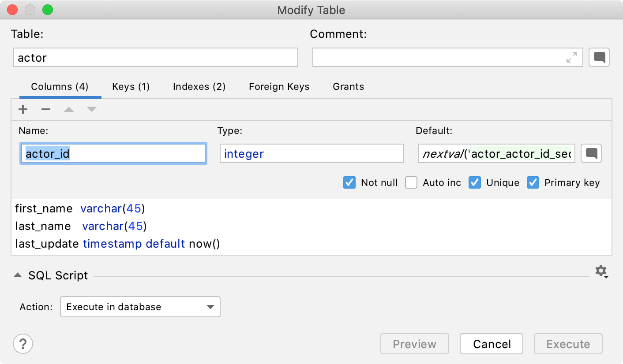Open the Action dropdown showing Execute in database

click(140, 307)
